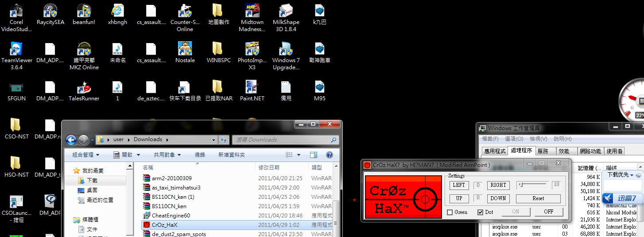
Task: Click the OFF button in CrOz HaX
Action: point(548,212)
